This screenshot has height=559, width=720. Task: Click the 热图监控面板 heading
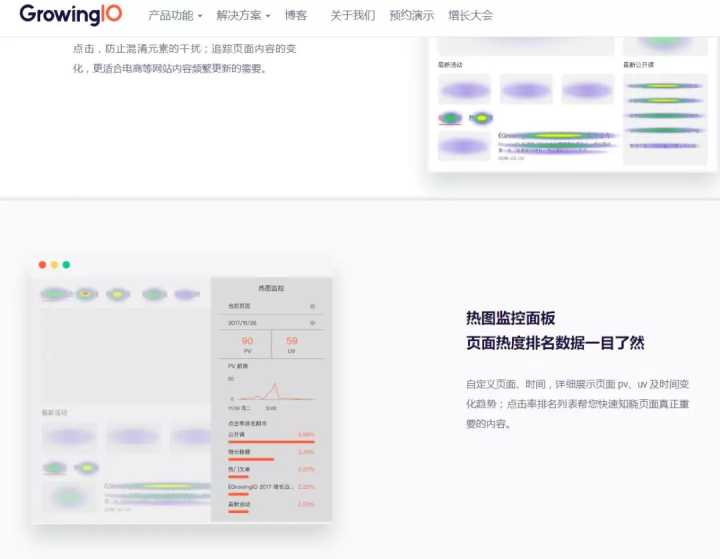pos(510,318)
